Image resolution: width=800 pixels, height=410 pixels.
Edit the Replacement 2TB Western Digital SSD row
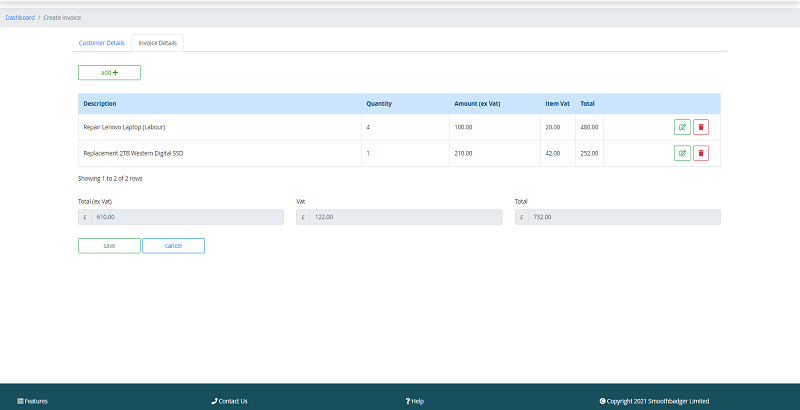682,153
